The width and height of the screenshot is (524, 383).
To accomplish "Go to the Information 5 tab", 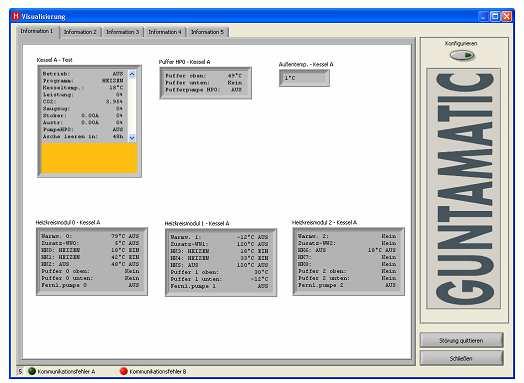I will [x=207, y=32].
